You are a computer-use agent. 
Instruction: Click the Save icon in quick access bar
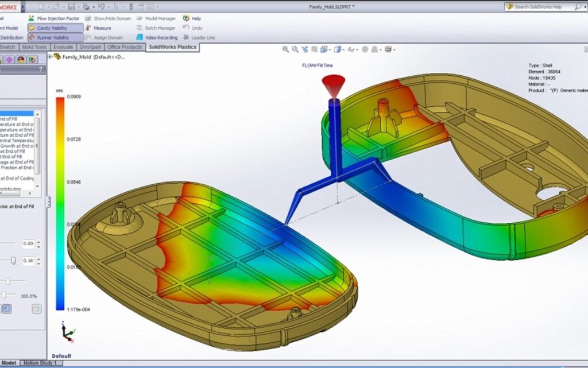(x=71, y=6)
